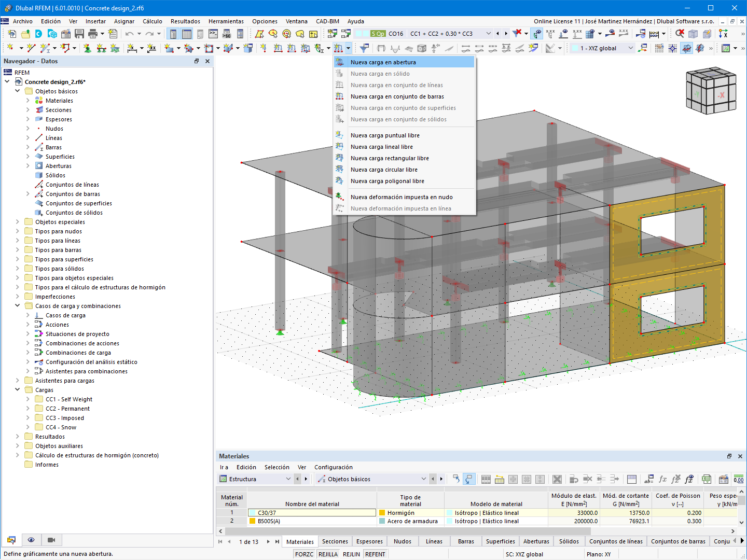Screen dimensions: 747x560
Task: Open the load combination CO16 dropdown
Action: pyautogui.click(x=488, y=34)
